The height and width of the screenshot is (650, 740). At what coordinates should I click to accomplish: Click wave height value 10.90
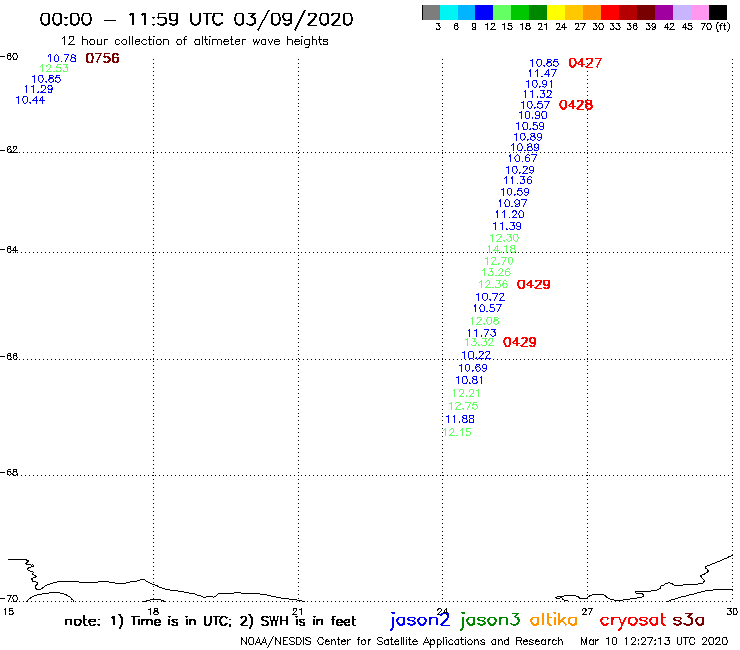pos(533,115)
